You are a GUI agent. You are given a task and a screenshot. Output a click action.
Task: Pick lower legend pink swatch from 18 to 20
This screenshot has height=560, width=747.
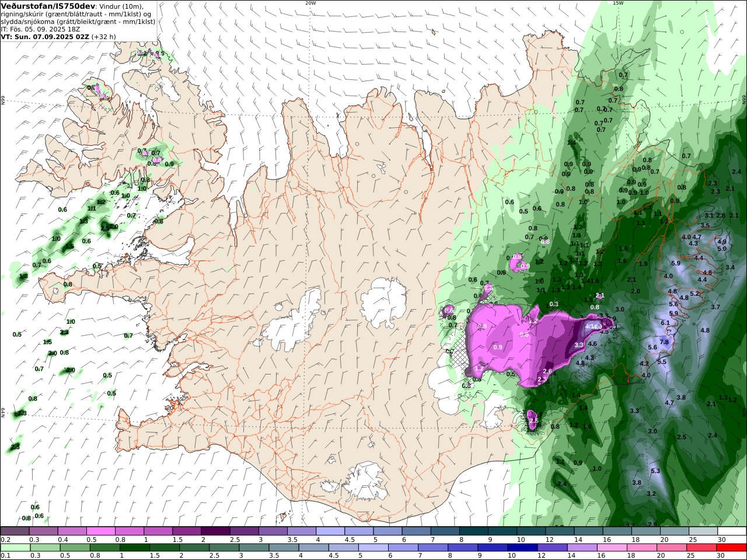[x=643, y=548]
